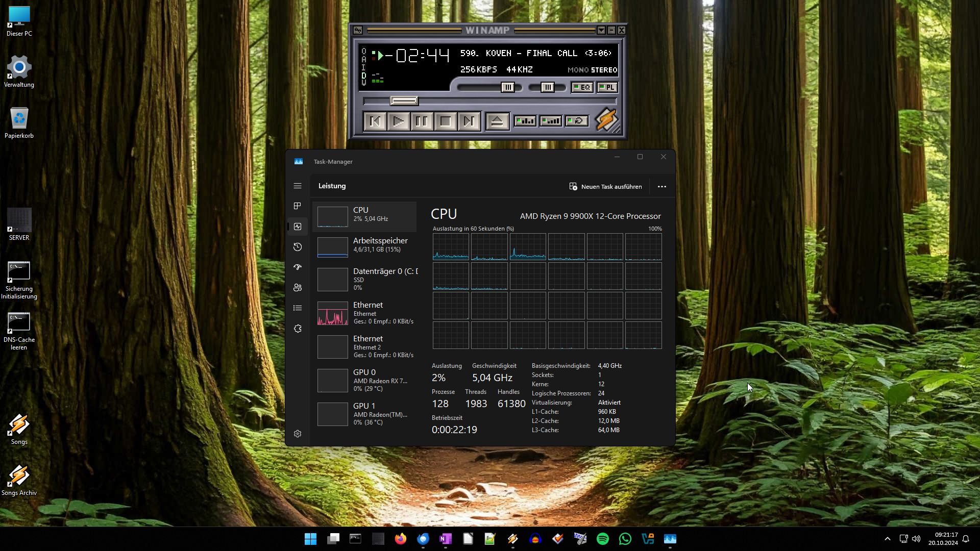
Task: Click Neuen Task ausführen button
Action: 605,187
